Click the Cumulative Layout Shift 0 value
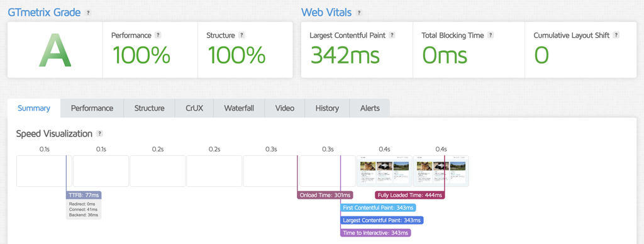This screenshot has width=644, height=244. click(541, 55)
